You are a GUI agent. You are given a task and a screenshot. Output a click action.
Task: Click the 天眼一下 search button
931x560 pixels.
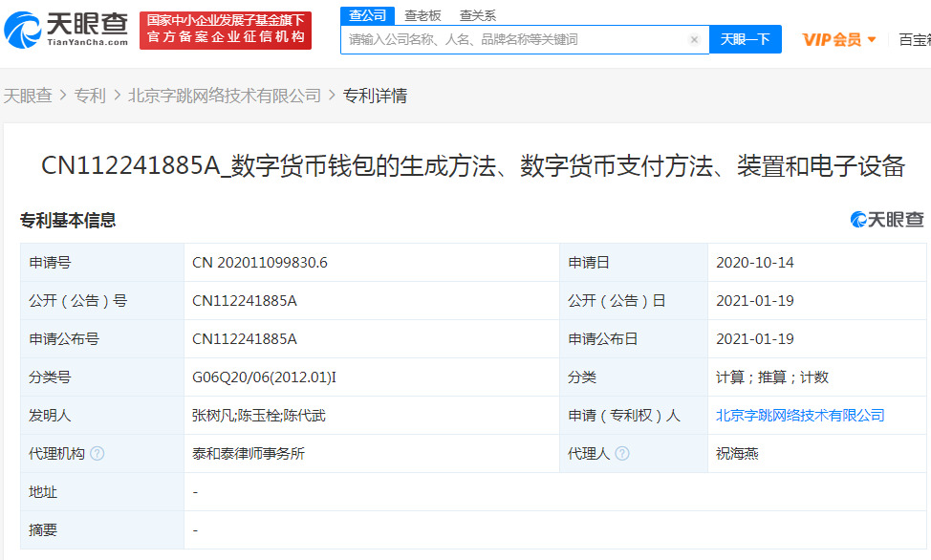[x=746, y=40]
